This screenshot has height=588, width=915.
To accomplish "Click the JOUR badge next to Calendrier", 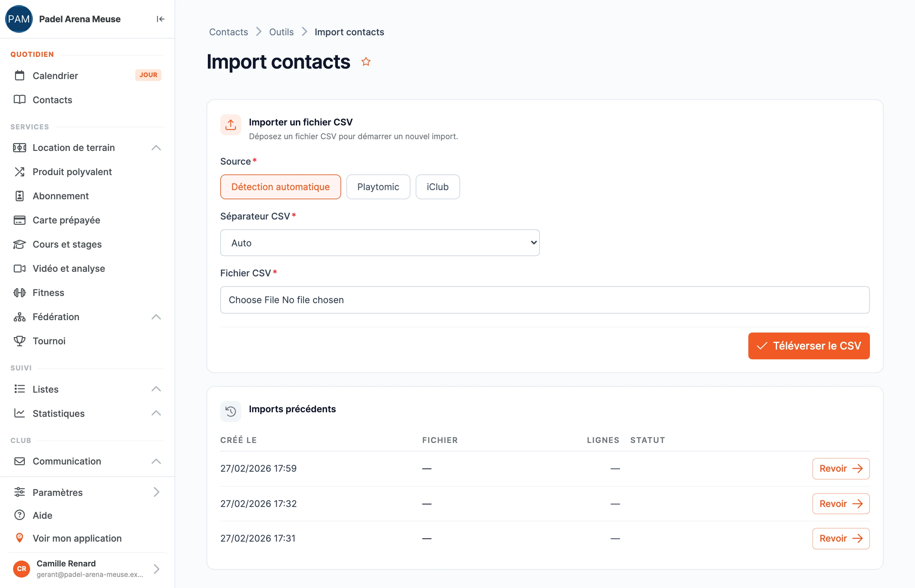I will (x=148, y=75).
